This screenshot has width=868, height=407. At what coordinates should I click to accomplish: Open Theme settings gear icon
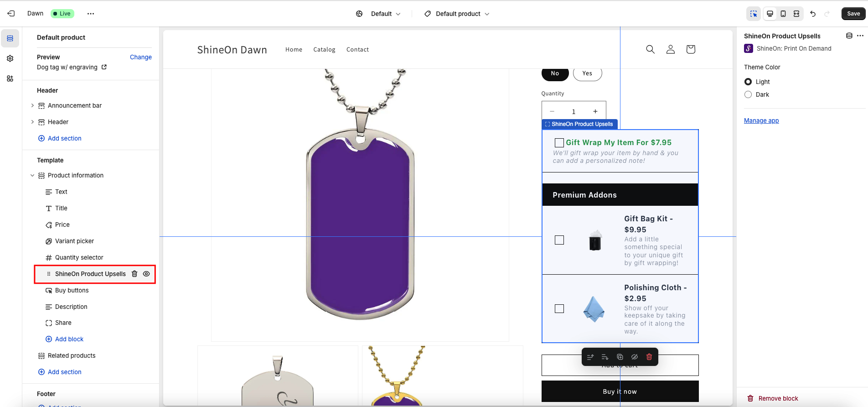pyautogui.click(x=10, y=58)
